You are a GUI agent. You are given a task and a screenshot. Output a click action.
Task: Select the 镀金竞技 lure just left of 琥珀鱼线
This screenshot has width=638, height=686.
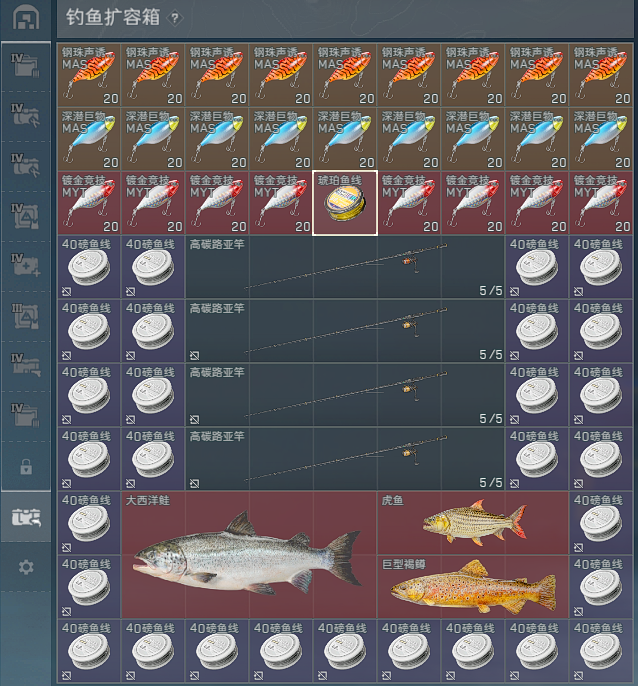point(281,203)
